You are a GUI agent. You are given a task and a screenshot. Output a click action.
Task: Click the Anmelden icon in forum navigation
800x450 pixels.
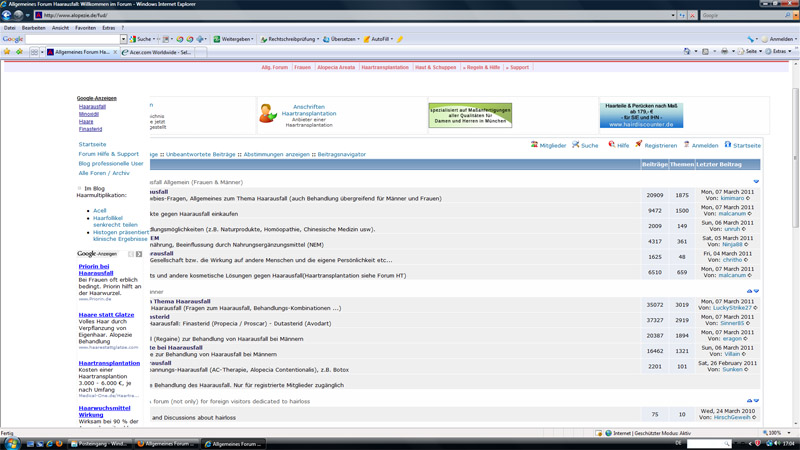coord(686,145)
